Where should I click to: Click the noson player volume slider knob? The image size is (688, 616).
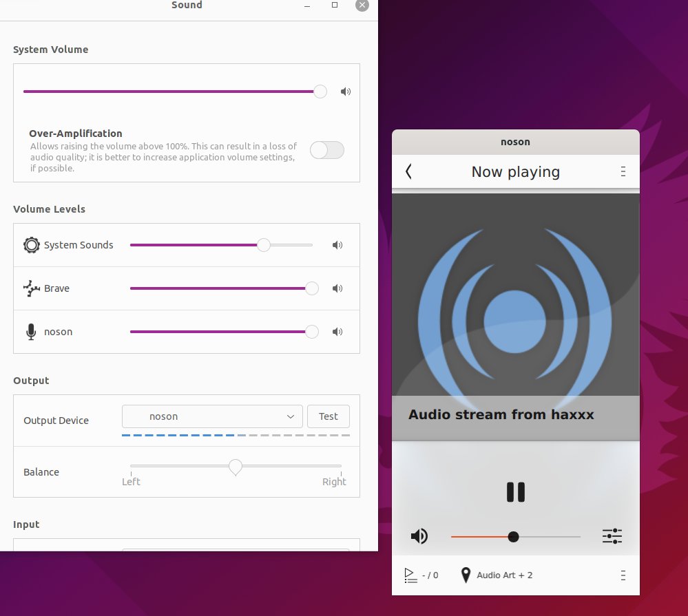click(x=513, y=537)
